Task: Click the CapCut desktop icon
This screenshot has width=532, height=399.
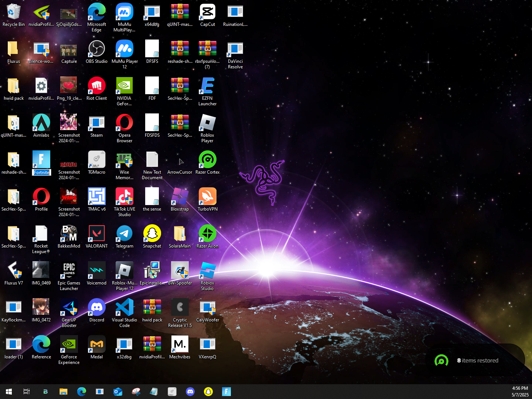Action: [x=208, y=16]
